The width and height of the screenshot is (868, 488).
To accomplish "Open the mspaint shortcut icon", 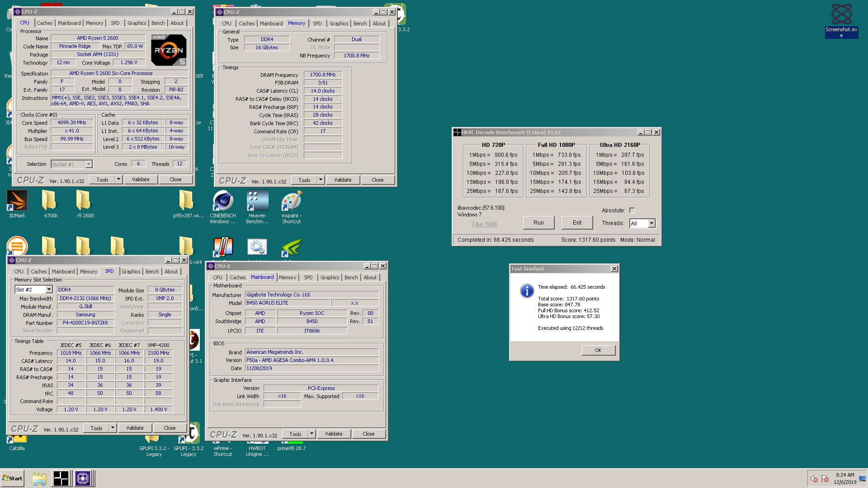I will pyautogui.click(x=291, y=206).
